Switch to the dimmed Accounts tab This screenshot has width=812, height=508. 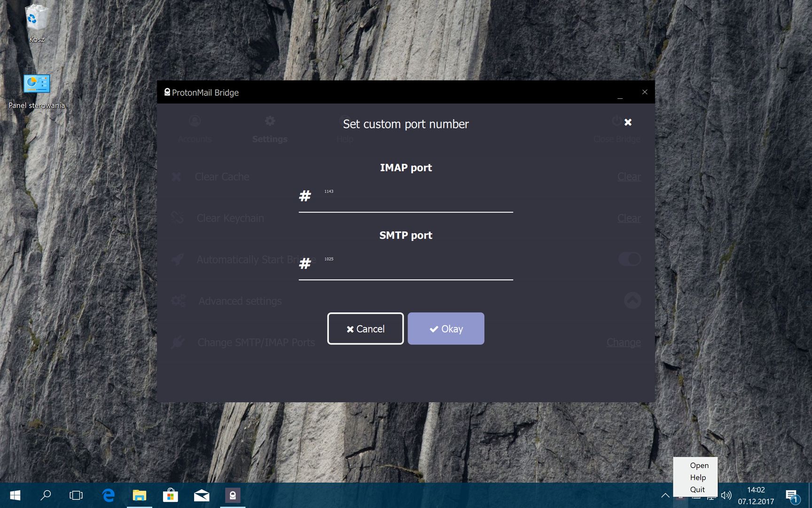click(x=195, y=129)
